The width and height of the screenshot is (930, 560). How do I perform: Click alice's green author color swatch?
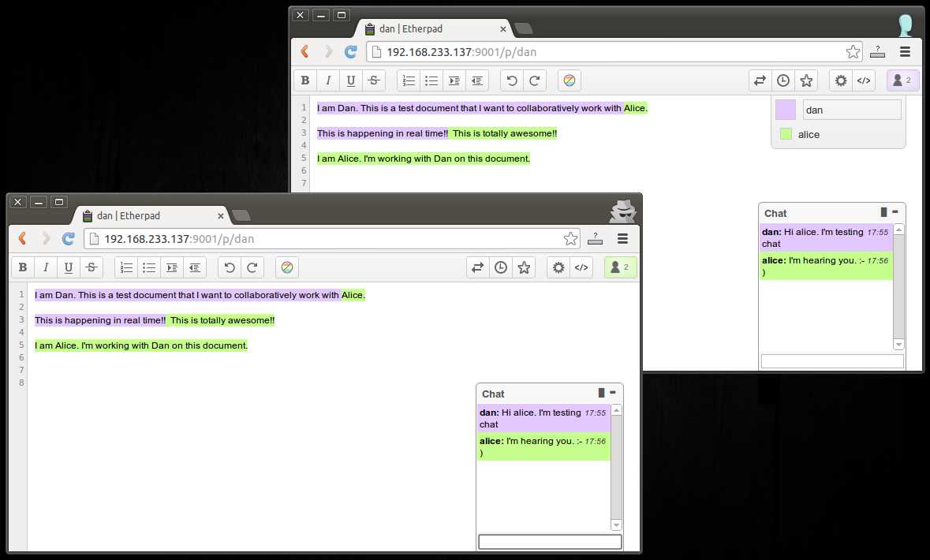tap(786, 134)
